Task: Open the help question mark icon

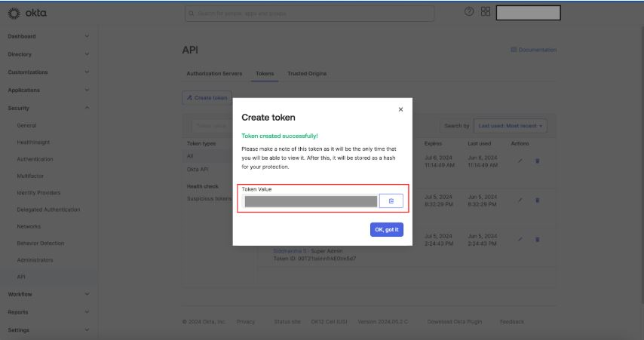Action: point(469,11)
